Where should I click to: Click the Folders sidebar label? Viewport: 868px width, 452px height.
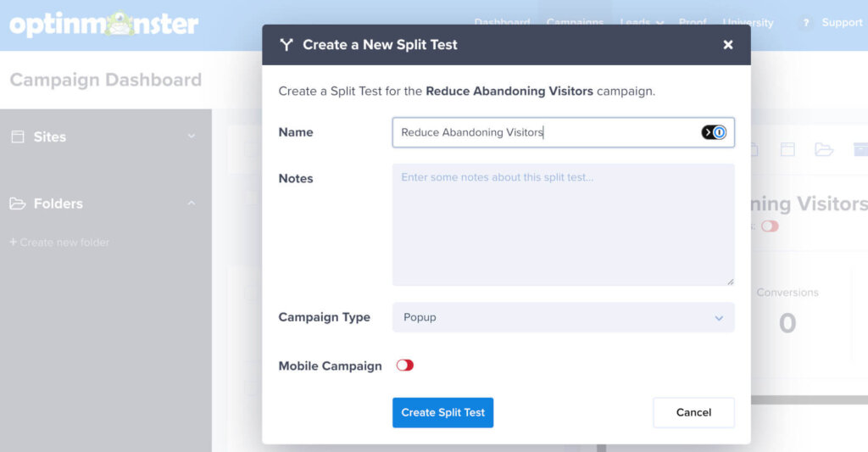[x=58, y=204]
